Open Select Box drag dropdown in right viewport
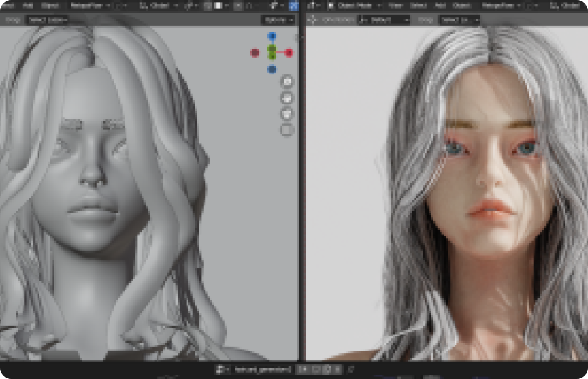The image size is (588, 379). tap(460, 20)
